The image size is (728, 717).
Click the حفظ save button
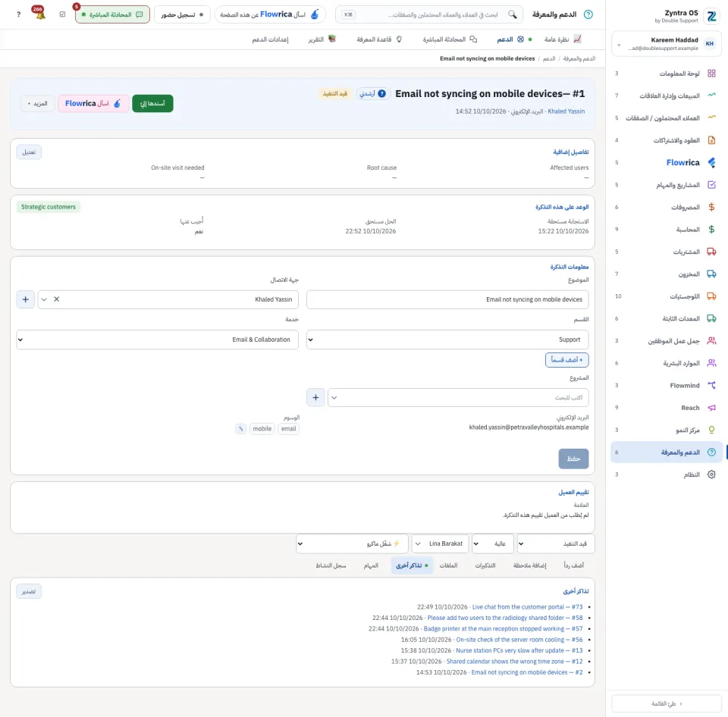[x=573, y=459]
